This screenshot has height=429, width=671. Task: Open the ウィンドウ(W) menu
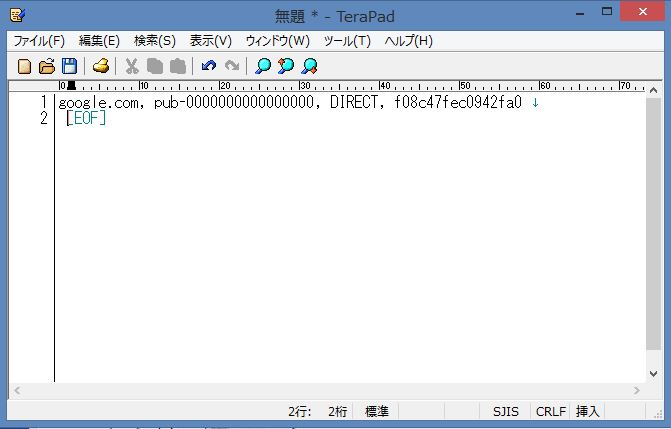[278, 41]
